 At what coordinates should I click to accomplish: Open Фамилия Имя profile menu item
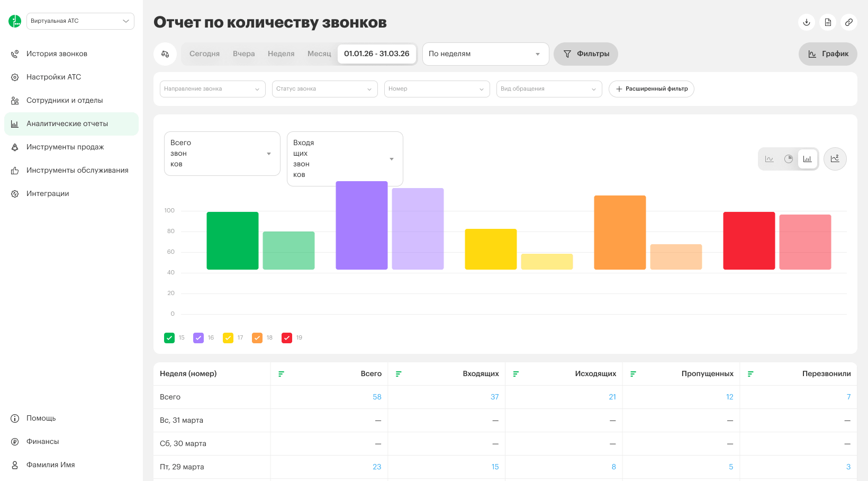71,465
